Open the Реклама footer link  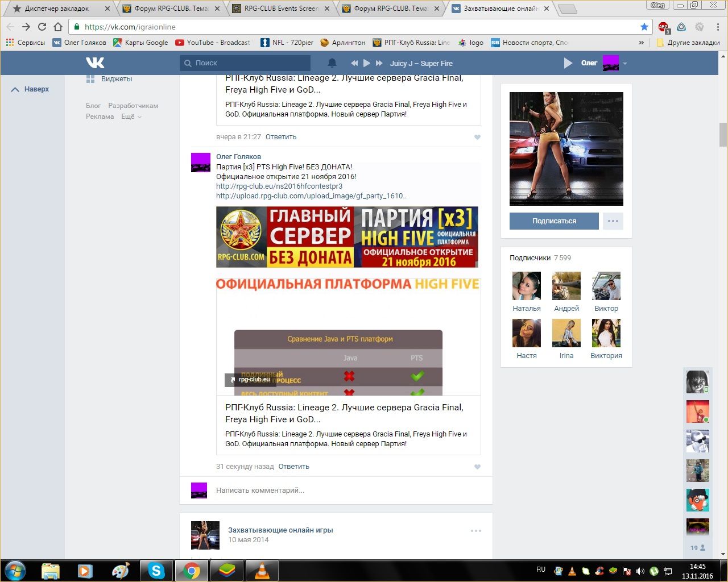click(100, 117)
